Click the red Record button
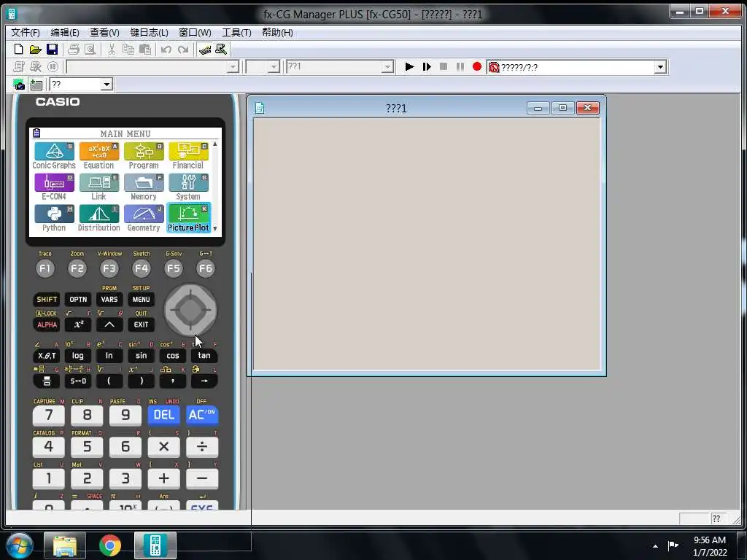 477,66
